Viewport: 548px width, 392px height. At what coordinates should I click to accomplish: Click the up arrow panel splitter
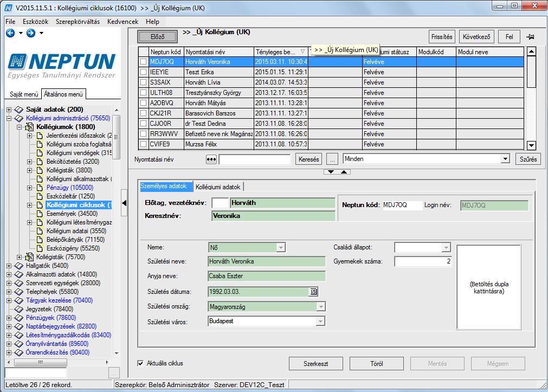[x=344, y=172]
